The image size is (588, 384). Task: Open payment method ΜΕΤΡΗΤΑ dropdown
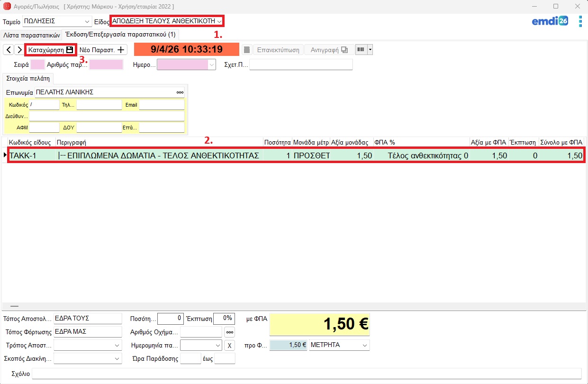click(364, 345)
